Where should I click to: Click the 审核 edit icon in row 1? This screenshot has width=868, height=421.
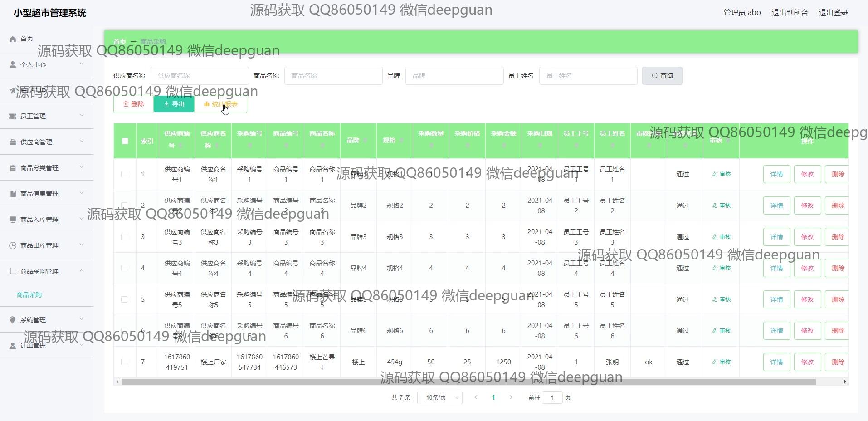[715, 174]
